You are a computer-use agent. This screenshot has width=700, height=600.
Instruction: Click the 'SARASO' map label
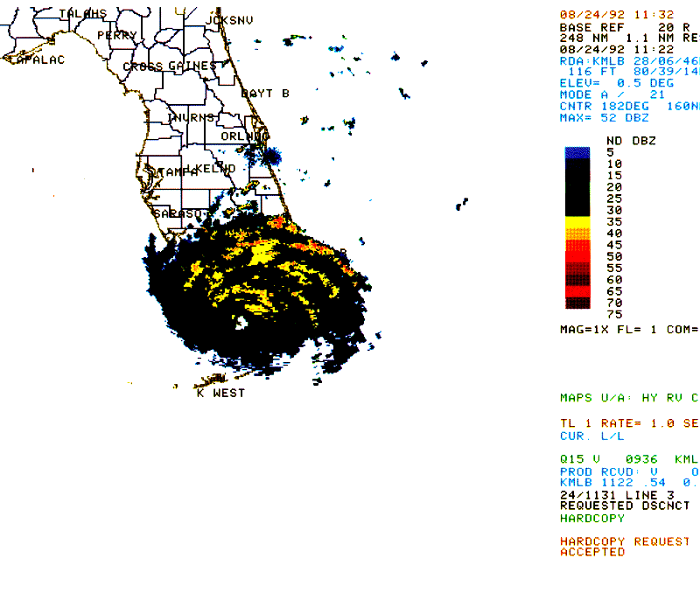pyautogui.click(x=178, y=213)
